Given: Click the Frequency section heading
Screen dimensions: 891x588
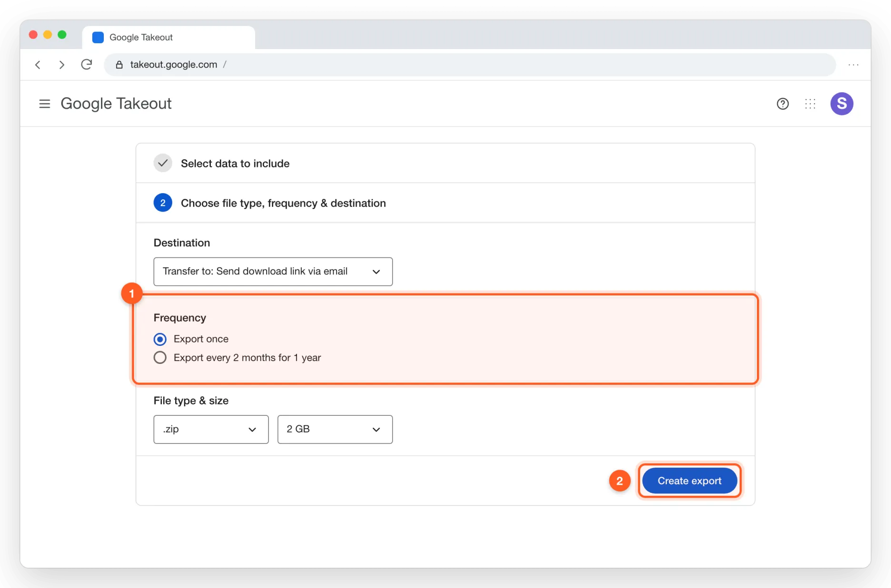Looking at the screenshot, I should pos(180,318).
